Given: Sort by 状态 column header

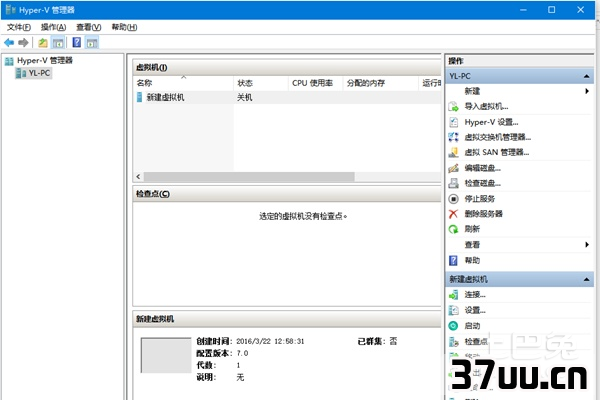Looking at the screenshot, I should tap(261, 83).
